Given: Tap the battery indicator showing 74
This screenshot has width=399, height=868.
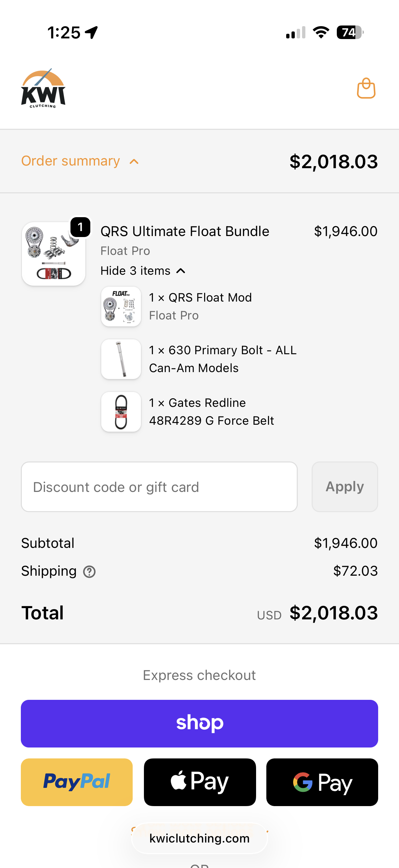Looking at the screenshot, I should pyautogui.click(x=349, y=32).
